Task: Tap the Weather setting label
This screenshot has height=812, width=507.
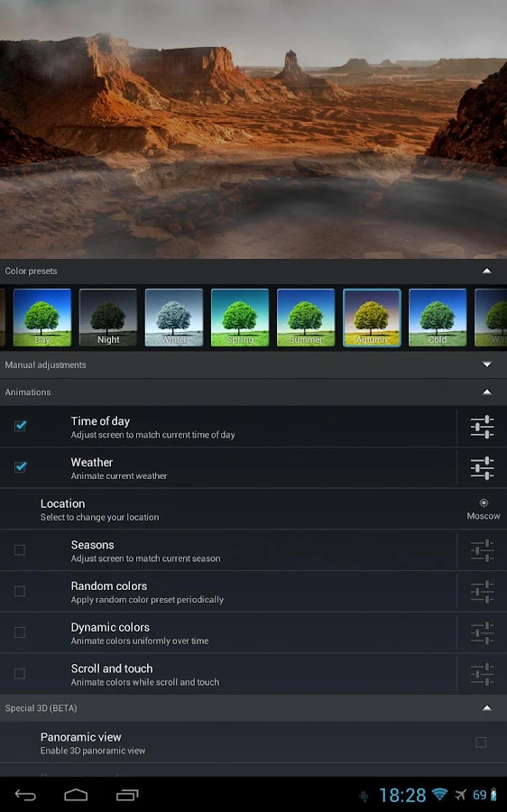Action: [x=92, y=463]
